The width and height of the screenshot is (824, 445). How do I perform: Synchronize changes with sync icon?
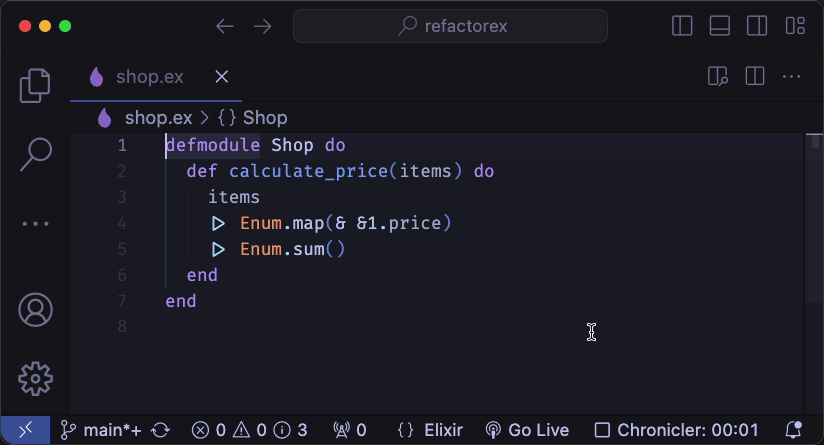[160, 430]
